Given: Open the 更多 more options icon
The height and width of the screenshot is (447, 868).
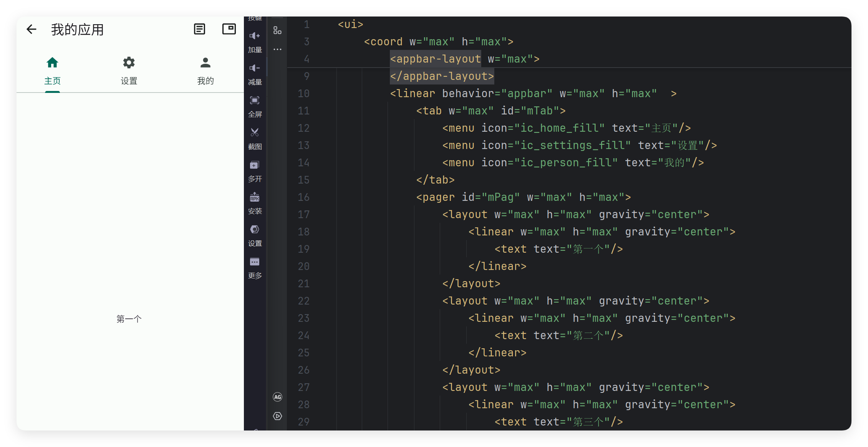Looking at the screenshot, I should [255, 262].
